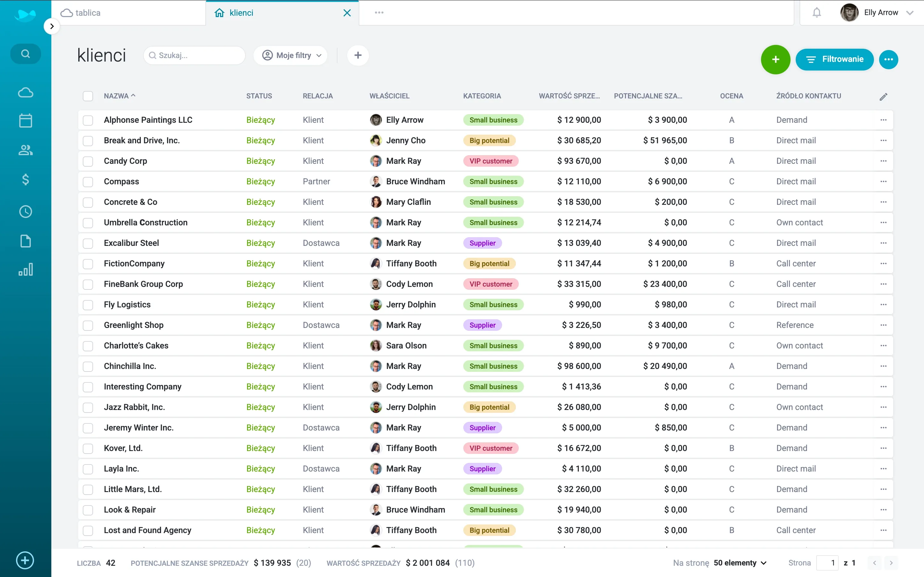Check the Candy Corp row checkbox
This screenshot has height=577, width=924.
[x=88, y=161]
